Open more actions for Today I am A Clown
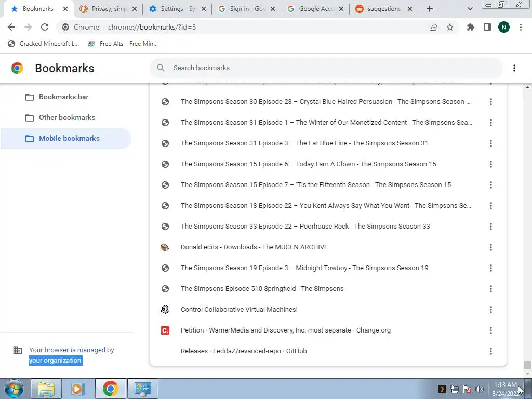 491,164
